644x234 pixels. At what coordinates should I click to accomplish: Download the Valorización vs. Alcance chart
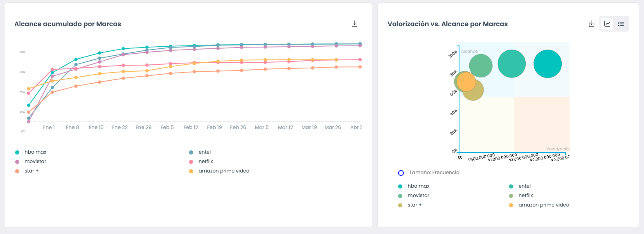click(x=591, y=24)
